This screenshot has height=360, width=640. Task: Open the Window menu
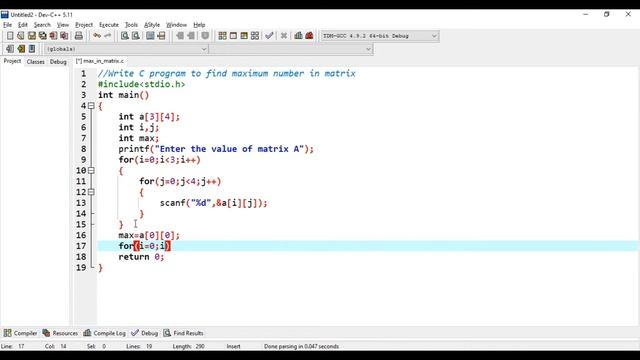pyautogui.click(x=176, y=25)
